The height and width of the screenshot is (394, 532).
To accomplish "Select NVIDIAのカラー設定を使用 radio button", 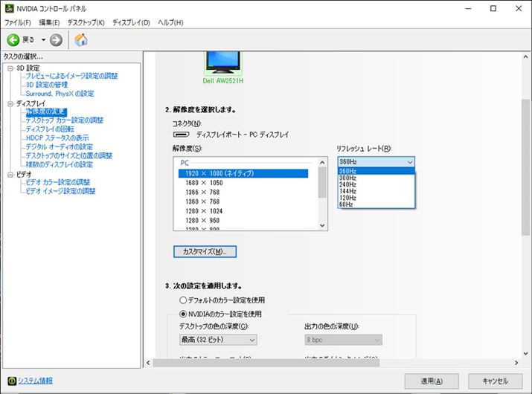I will point(183,314).
